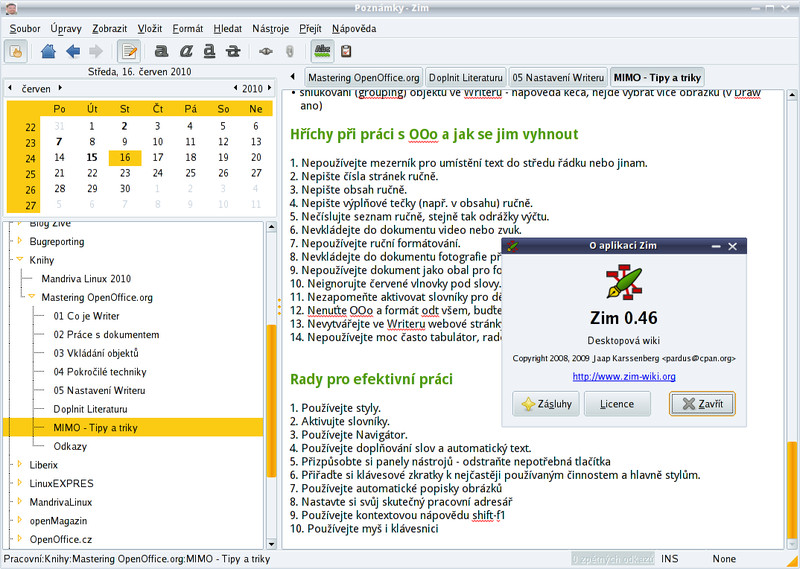
Task: Click the backlinks button in status bar
Action: click(x=613, y=559)
